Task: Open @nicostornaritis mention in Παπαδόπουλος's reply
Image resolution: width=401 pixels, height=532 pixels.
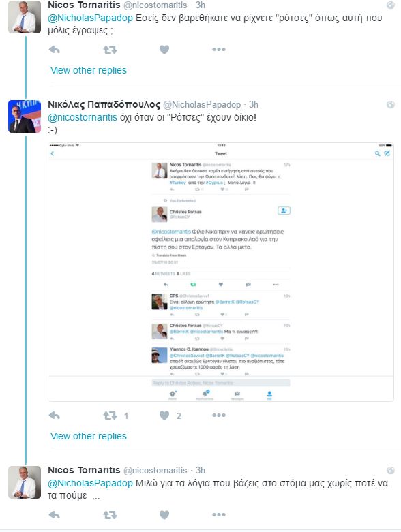Action: (x=83, y=117)
